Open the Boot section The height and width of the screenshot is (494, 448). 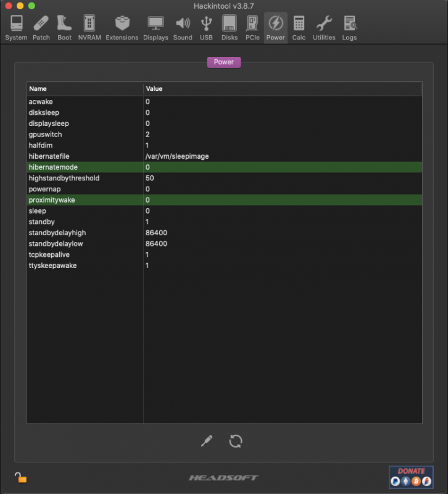coord(65,28)
